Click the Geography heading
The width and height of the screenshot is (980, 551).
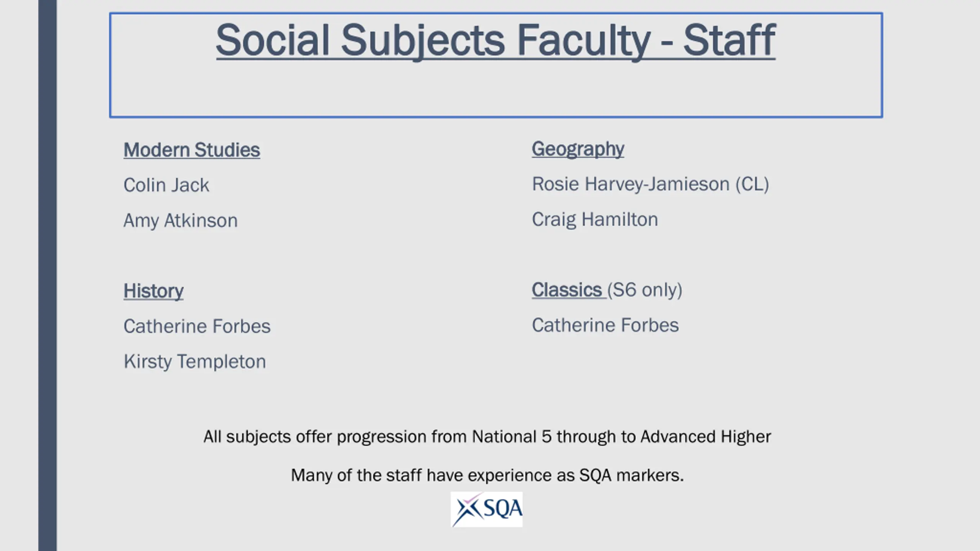point(578,149)
